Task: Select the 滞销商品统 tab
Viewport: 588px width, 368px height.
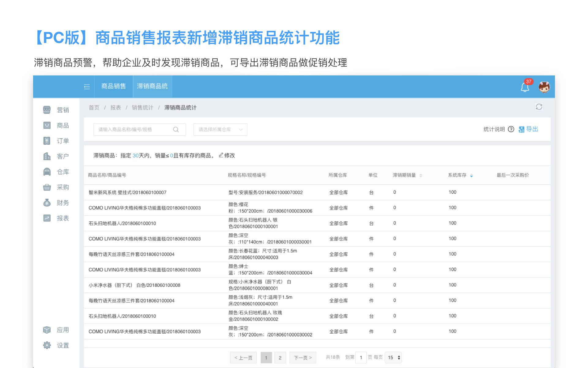Action: tap(152, 86)
